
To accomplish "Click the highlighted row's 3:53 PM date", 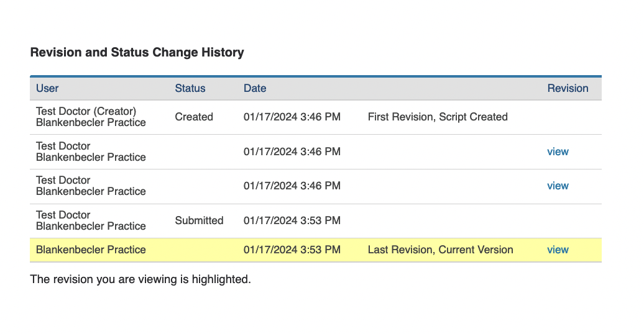I will click(292, 250).
